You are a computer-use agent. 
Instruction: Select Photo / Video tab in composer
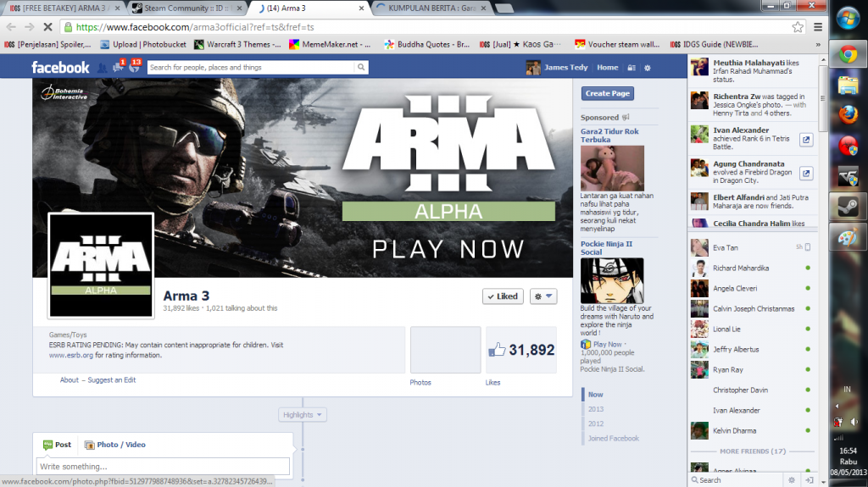point(115,445)
